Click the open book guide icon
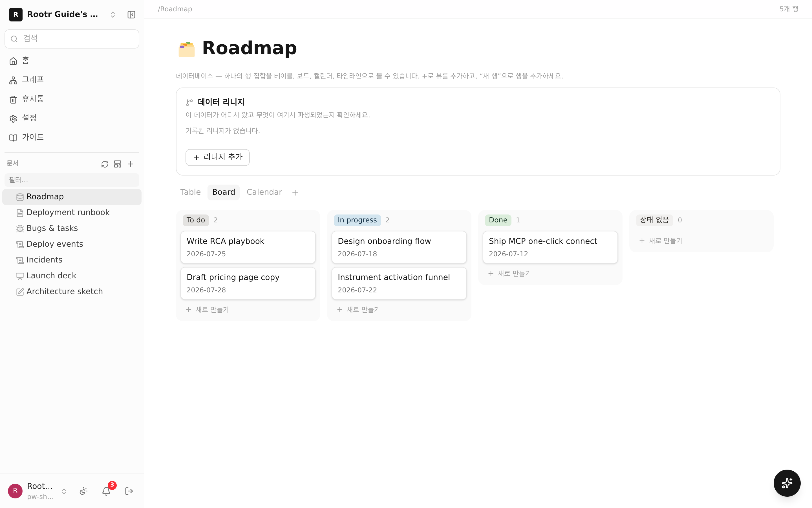Screen dimensions: 812x508 pos(14,138)
